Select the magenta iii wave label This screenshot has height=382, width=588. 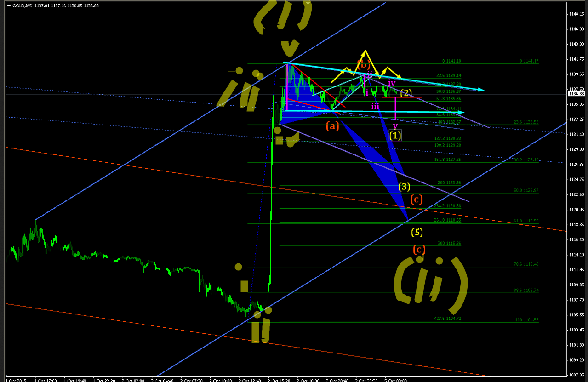tap(376, 106)
